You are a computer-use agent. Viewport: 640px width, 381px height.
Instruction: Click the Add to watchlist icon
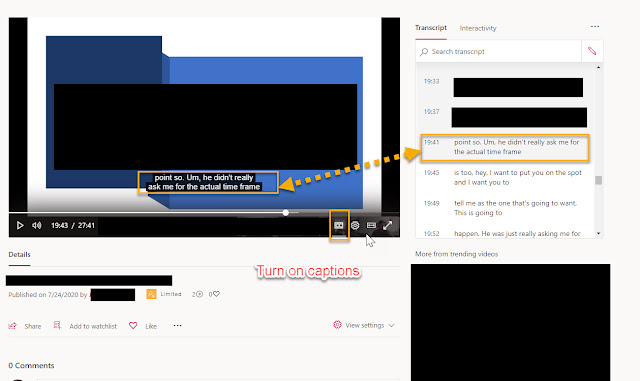coord(57,325)
